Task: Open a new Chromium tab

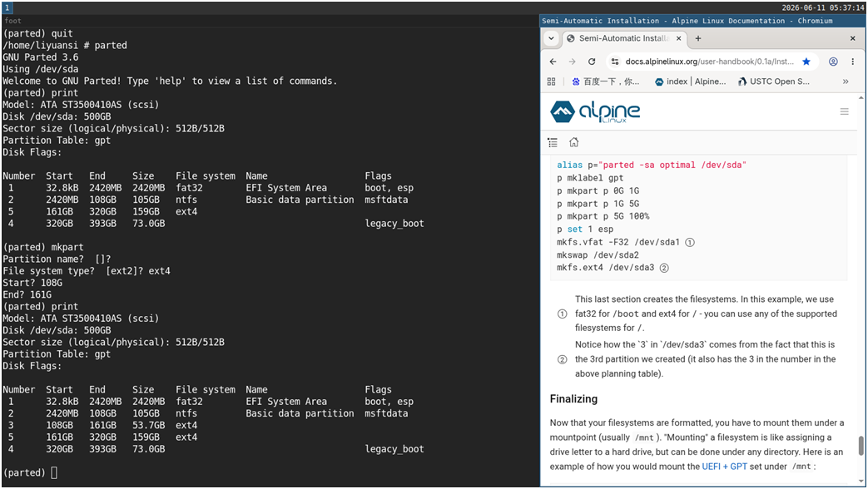Action: [x=698, y=38]
